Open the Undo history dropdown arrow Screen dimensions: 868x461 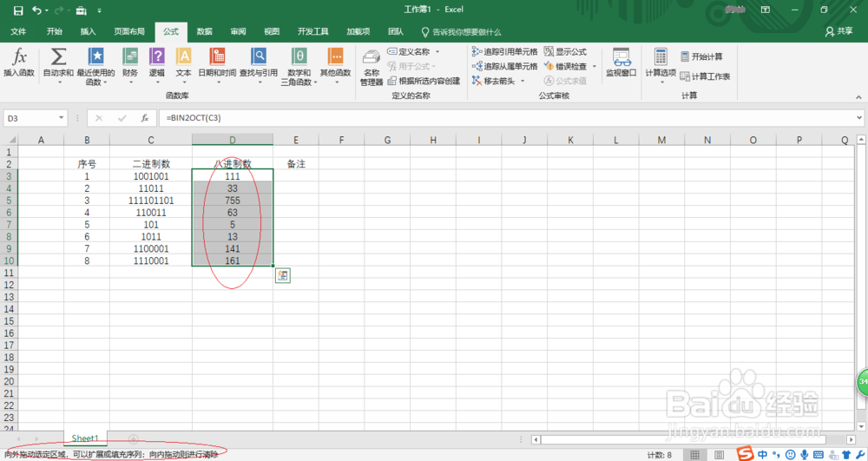(47, 10)
